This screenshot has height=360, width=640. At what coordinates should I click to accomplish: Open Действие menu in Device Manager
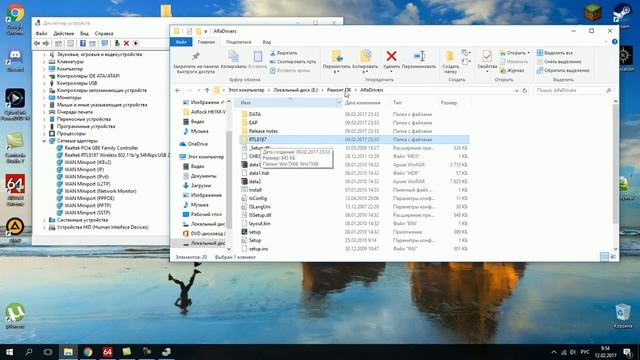pyautogui.click(x=64, y=33)
